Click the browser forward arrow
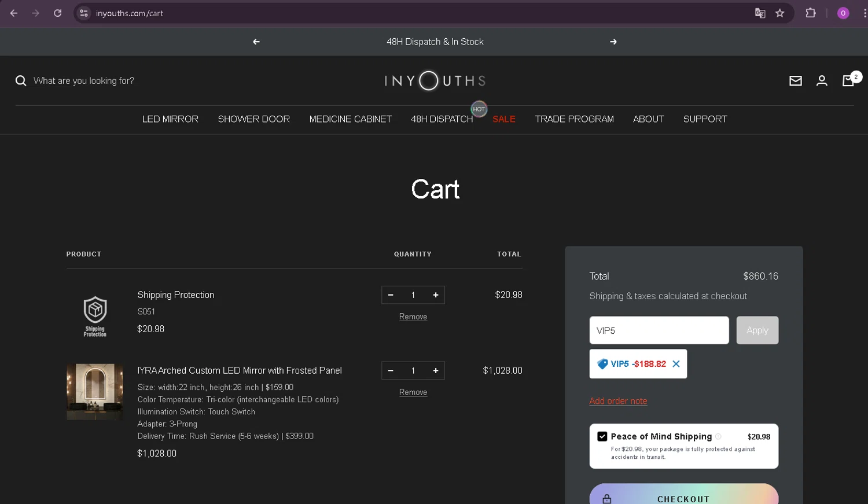868x504 pixels. [36, 13]
